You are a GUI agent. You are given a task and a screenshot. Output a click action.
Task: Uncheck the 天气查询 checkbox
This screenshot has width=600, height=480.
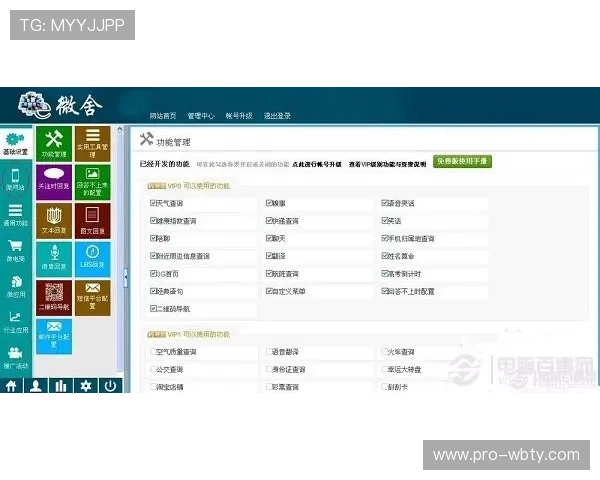pyautogui.click(x=153, y=203)
